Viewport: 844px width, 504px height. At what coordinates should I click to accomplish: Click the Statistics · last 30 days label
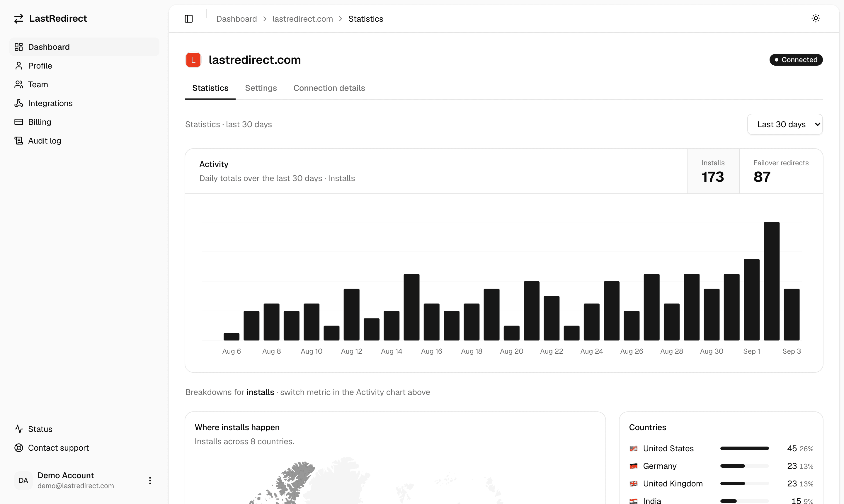tap(229, 124)
